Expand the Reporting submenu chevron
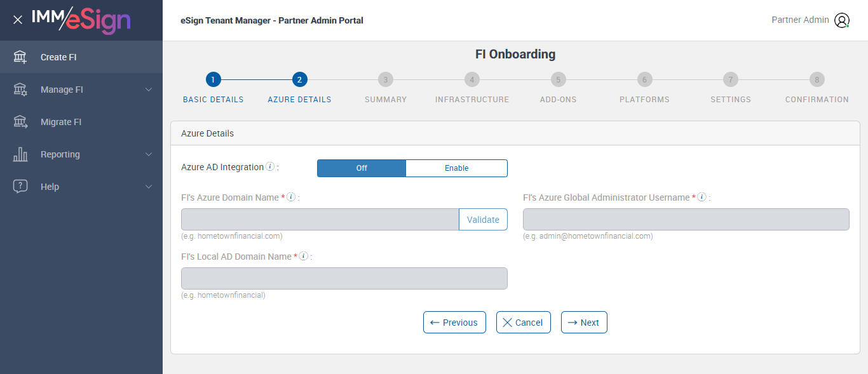 149,154
